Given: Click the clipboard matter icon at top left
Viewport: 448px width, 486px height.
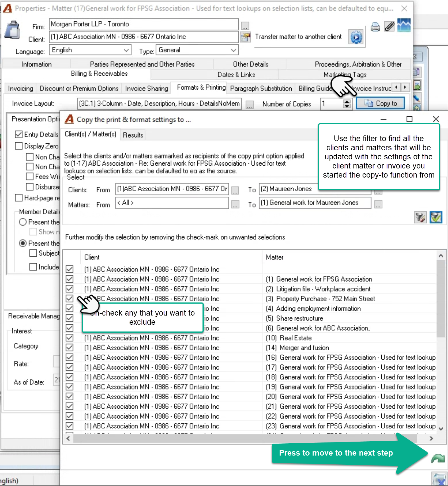Looking at the screenshot, I should (x=12, y=30).
